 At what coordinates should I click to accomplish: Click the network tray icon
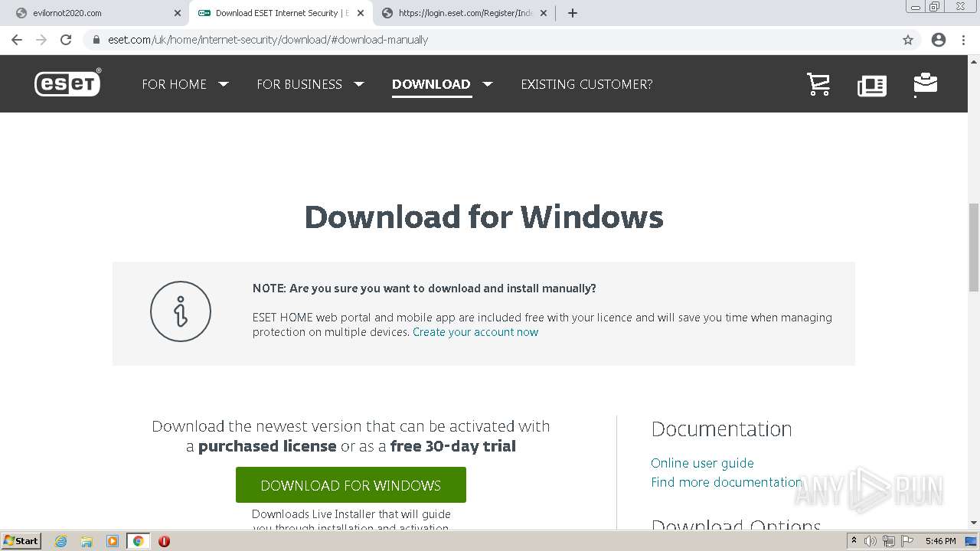pos(888,541)
